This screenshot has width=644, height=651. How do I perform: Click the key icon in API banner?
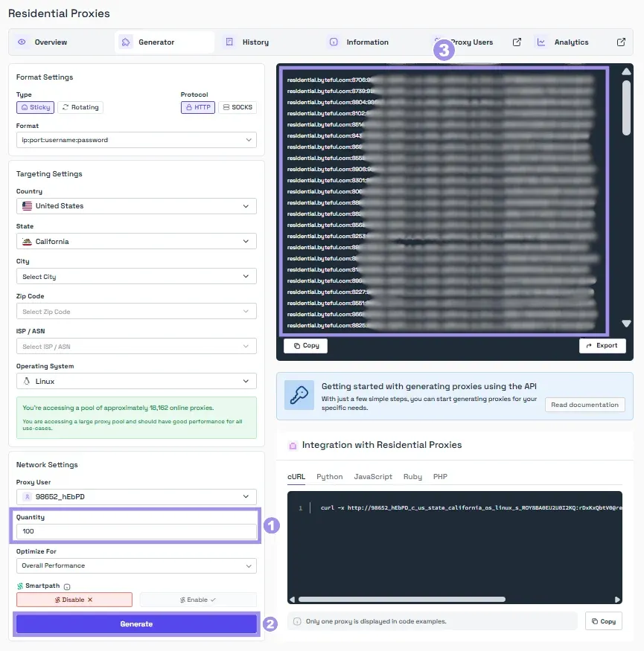[299, 395]
